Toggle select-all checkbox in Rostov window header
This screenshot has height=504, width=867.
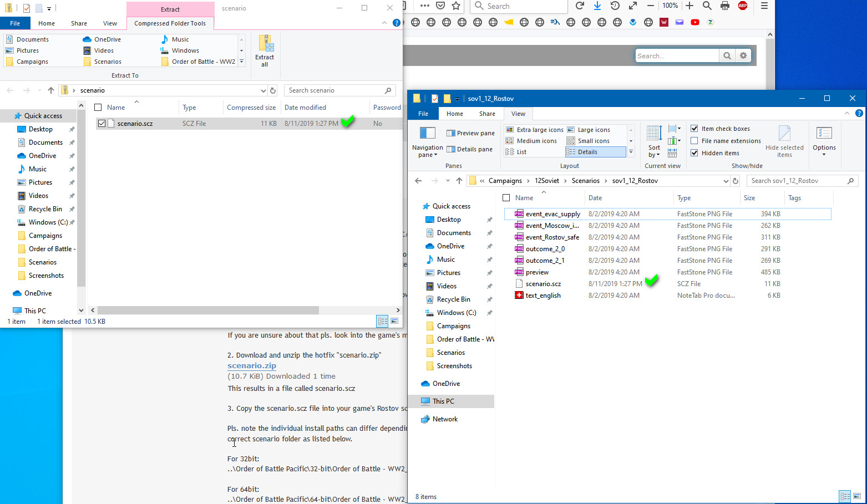tap(506, 198)
